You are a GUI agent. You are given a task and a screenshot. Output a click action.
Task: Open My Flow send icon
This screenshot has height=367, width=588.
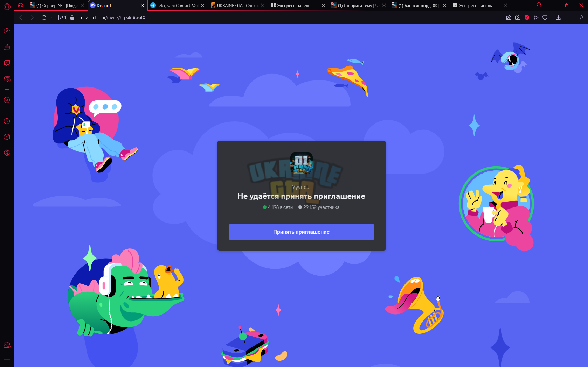536,17
